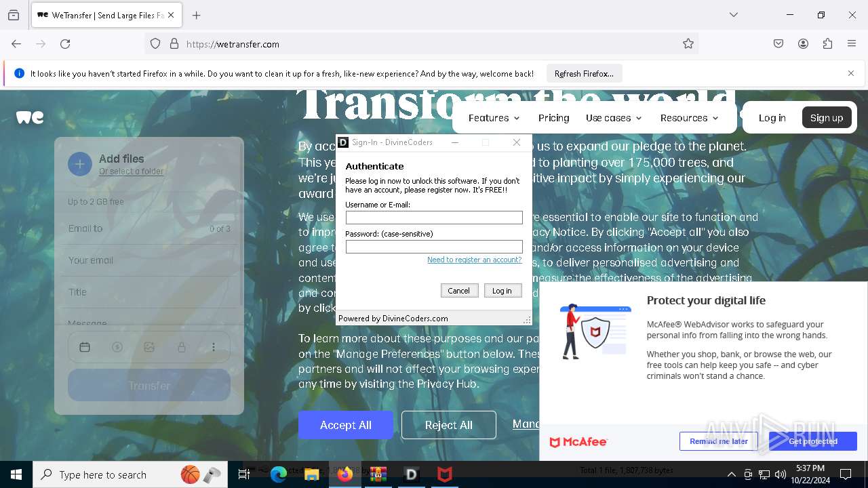Bookmark this page with the star icon
The image size is (868, 488).
pyautogui.click(x=688, y=44)
